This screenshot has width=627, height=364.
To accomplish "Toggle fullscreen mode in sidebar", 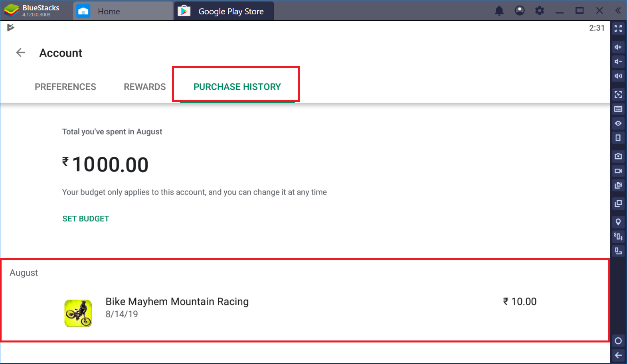I will (618, 28).
